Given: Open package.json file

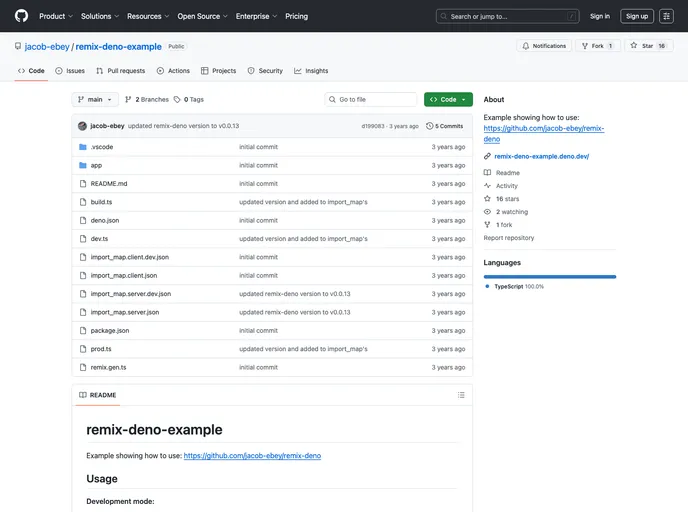Looking at the screenshot, I should [110, 331].
